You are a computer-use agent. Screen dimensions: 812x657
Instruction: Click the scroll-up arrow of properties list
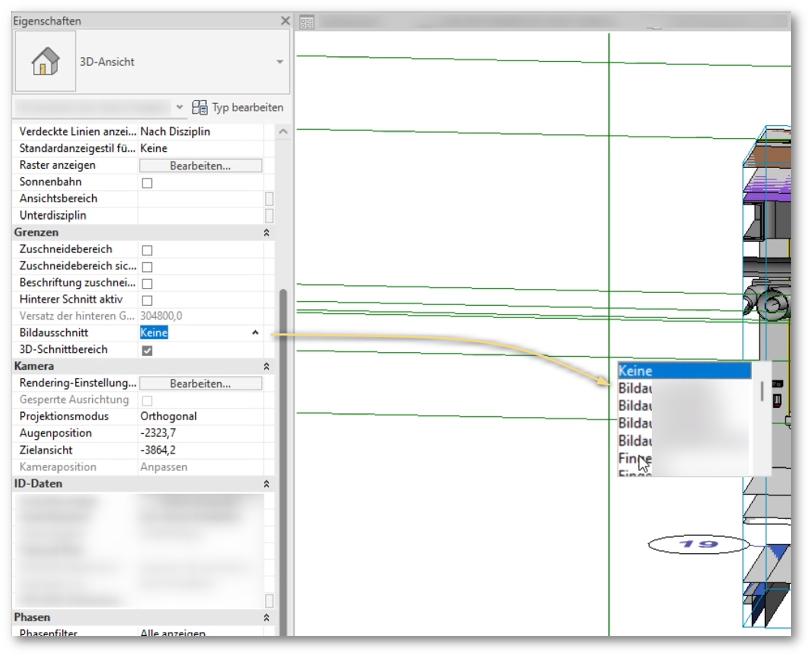[x=283, y=131]
